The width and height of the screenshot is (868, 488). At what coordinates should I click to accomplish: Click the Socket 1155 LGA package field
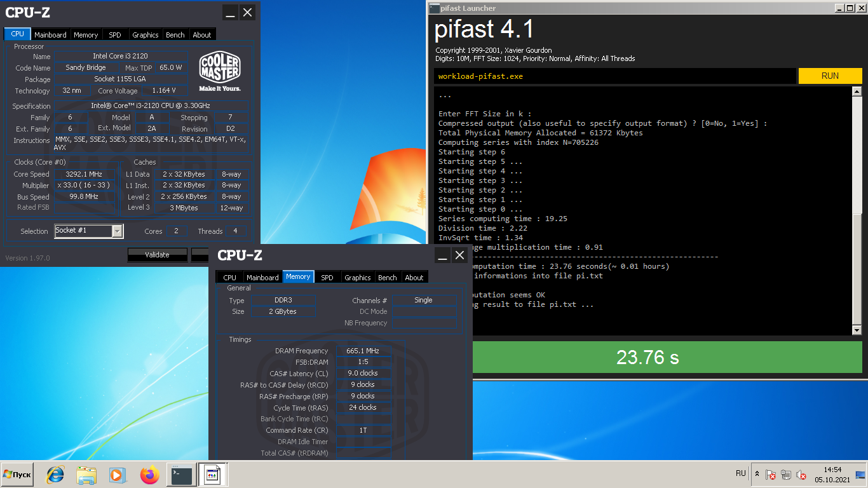(120, 79)
